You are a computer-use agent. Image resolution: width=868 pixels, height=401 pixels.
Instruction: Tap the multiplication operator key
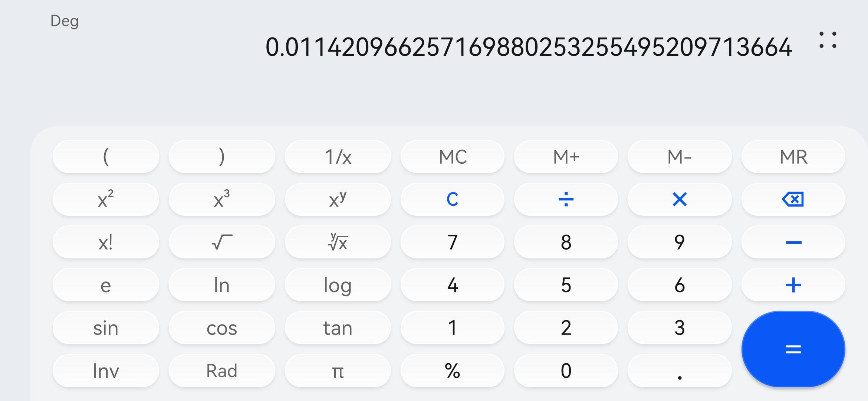[x=679, y=199]
